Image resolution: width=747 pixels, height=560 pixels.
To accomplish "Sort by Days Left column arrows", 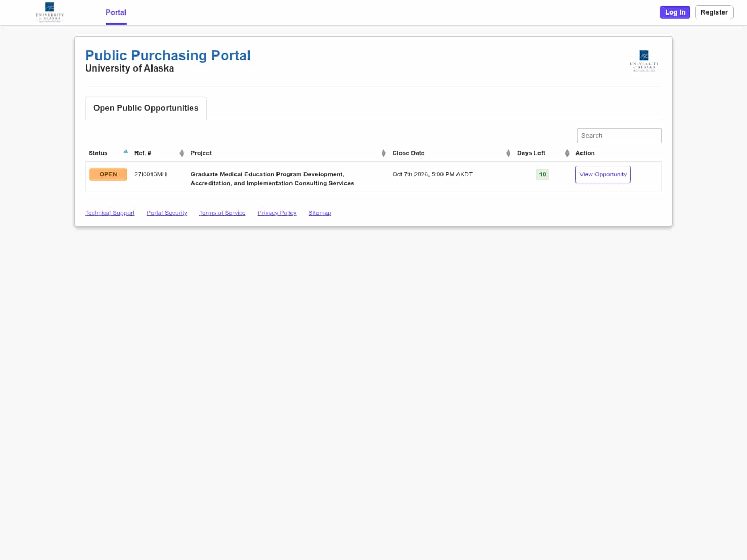I will (x=567, y=153).
